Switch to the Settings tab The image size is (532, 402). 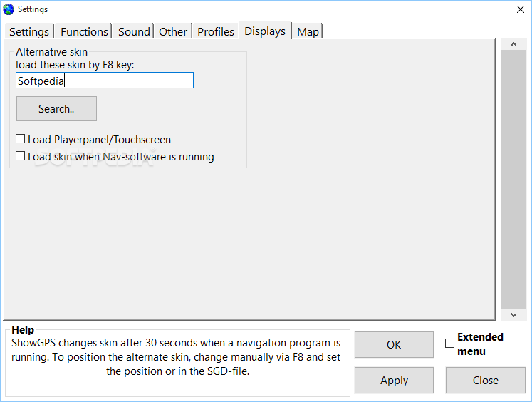click(x=29, y=32)
